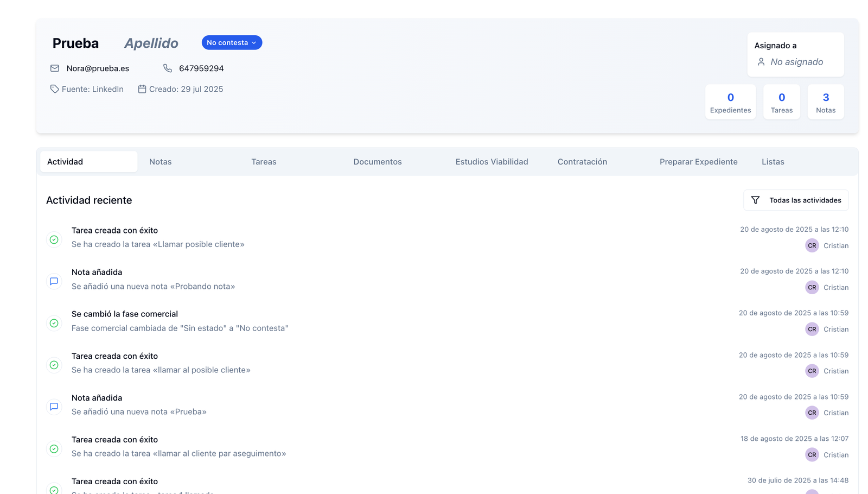Viewport: 868px width, 494px height.
Task: Click check icon for cliente par aseguimento task
Action: (54, 449)
